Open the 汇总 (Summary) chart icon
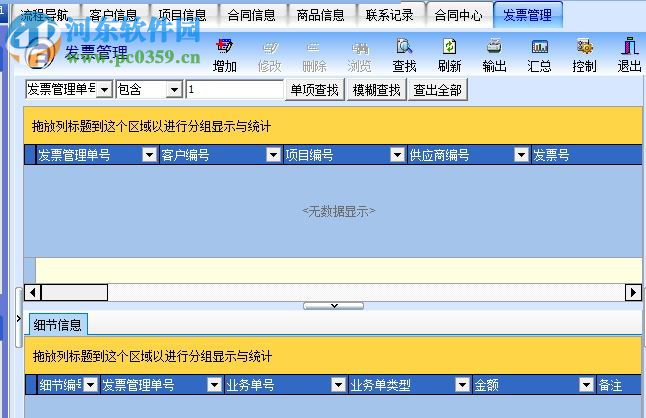Screen dimensions: 646x418 [539, 56]
